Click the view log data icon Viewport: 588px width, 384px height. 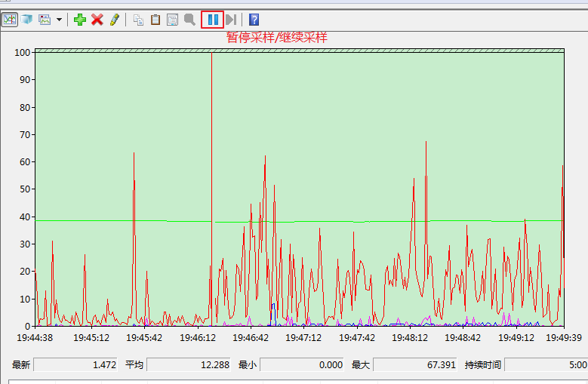27,20
